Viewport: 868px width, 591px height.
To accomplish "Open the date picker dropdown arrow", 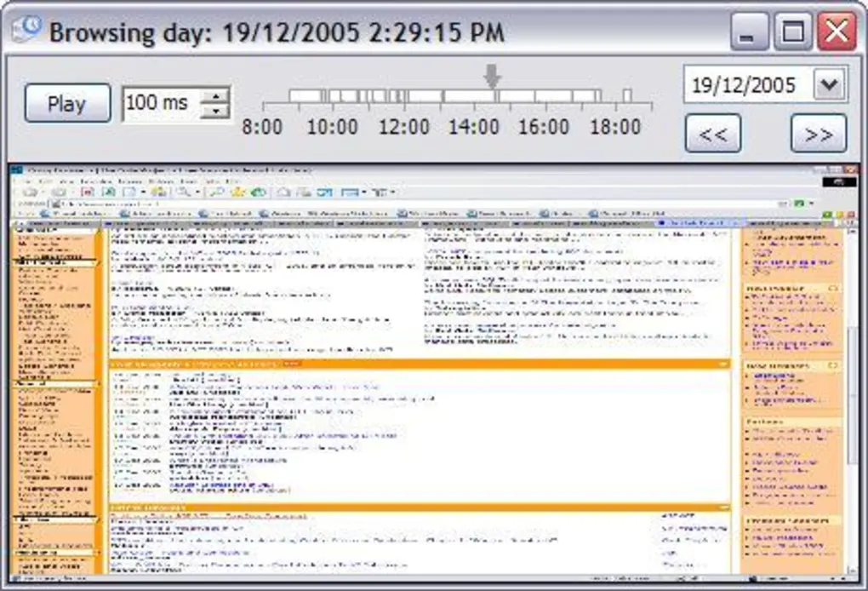I will tap(829, 84).
